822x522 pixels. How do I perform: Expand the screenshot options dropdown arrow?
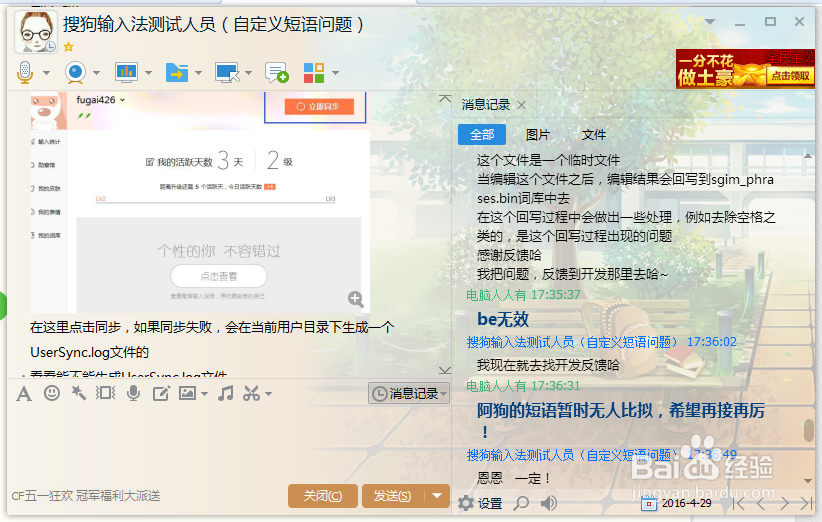[268, 394]
